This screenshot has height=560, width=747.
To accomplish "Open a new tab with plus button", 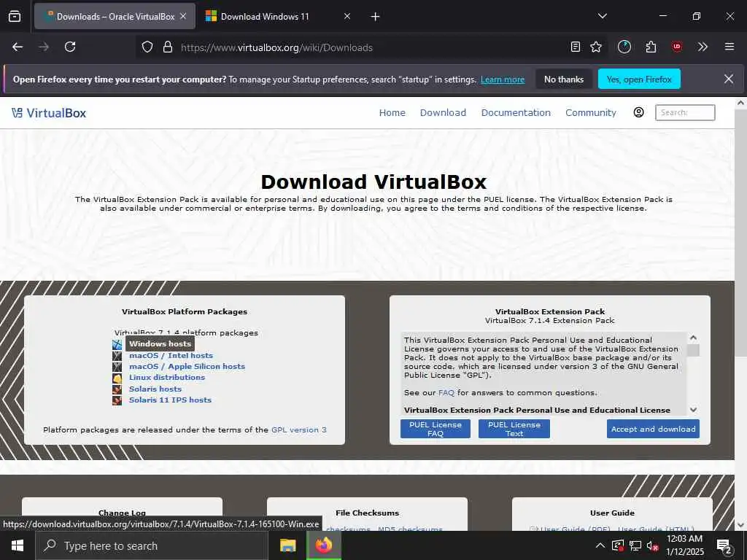I will [x=376, y=17].
